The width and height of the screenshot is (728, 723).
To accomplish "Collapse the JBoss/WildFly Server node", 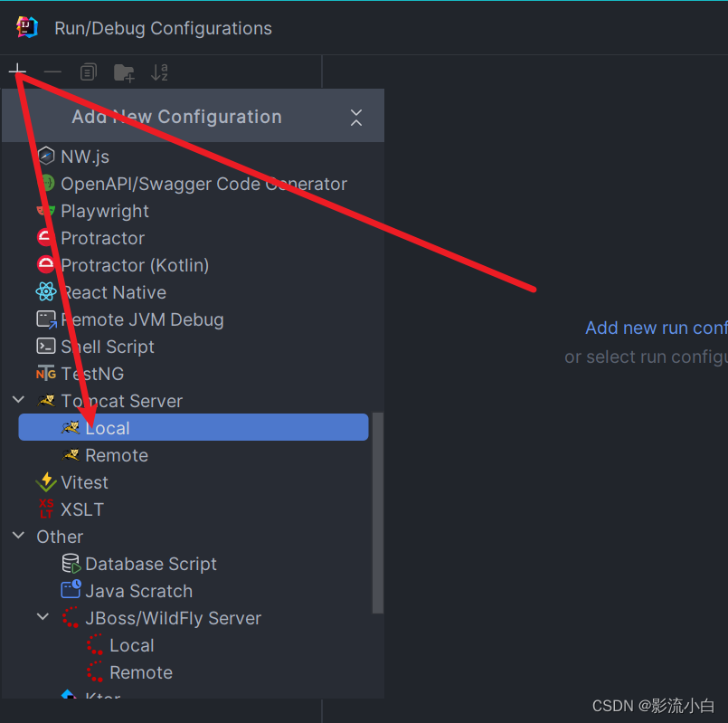I will click(43, 617).
